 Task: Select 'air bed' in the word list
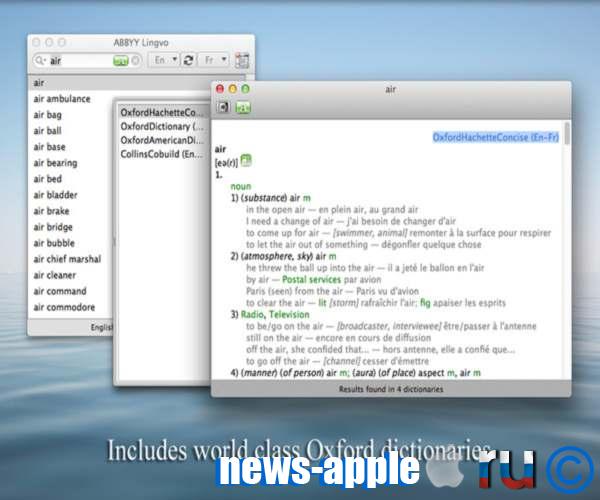[47, 179]
